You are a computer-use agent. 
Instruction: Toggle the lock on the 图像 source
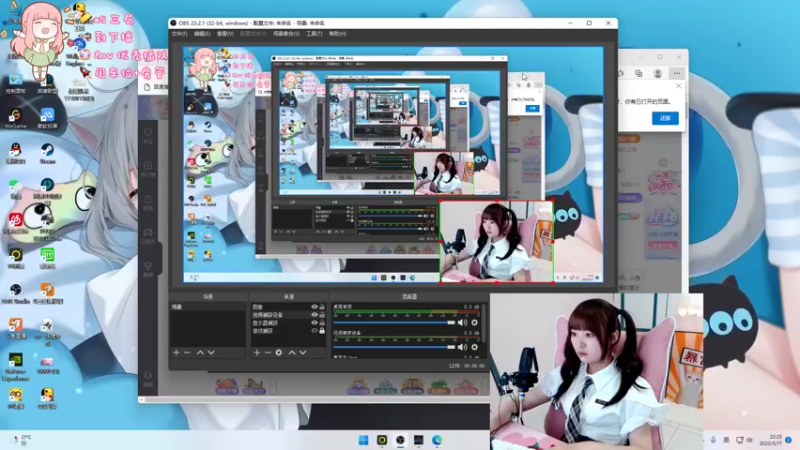click(322, 307)
